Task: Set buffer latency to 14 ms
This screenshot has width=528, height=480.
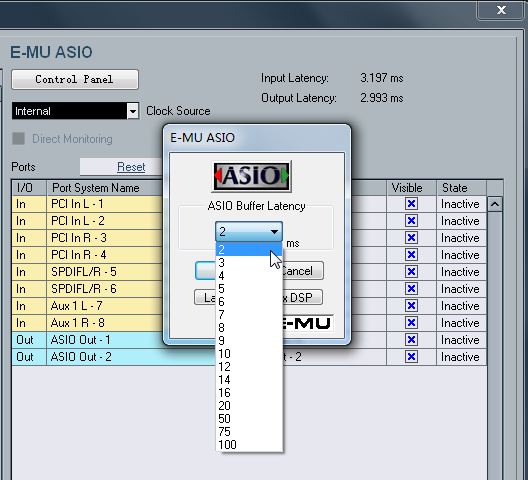Action: (x=249, y=380)
